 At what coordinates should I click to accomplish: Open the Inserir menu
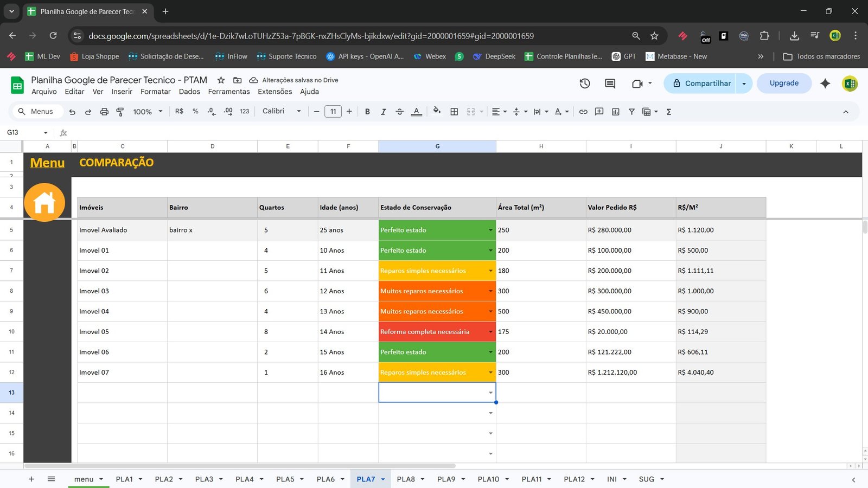click(x=122, y=92)
